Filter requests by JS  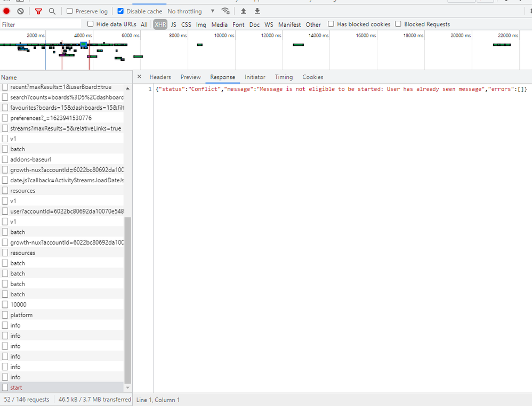pyautogui.click(x=173, y=25)
